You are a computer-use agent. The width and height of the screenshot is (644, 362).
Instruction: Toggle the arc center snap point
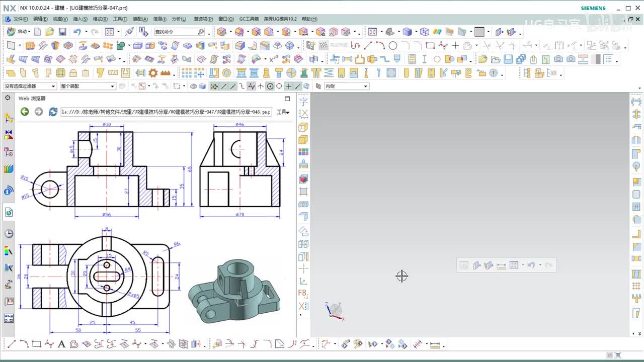[x=270, y=86]
